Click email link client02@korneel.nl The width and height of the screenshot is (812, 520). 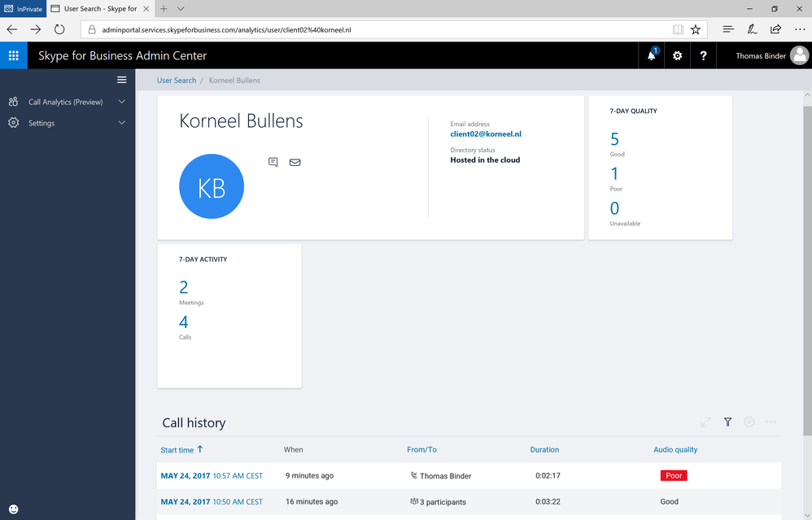tap(486, 133)
